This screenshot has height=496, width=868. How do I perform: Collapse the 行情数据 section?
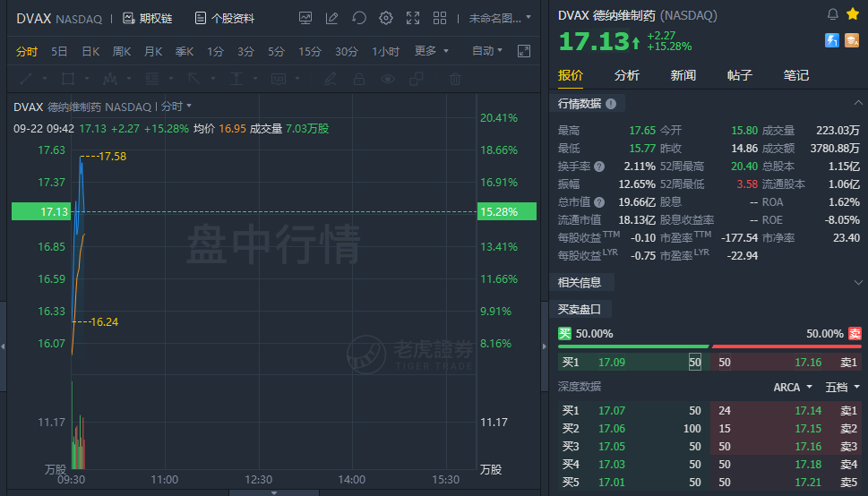click(x=858, y=103)
